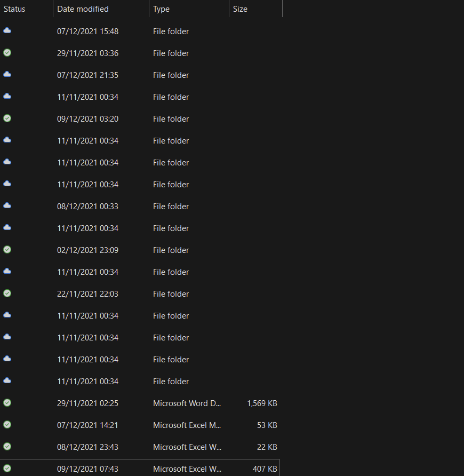This screenshot has width=464, height=476.
Task: Click File folder in the 09/12/2021 03:20 row
Action: pos(171,118)
